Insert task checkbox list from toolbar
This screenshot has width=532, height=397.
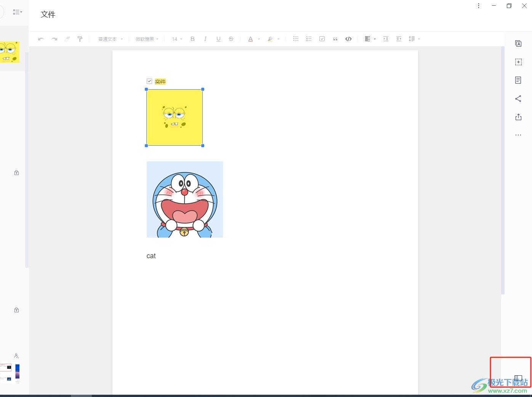(322, 39)
